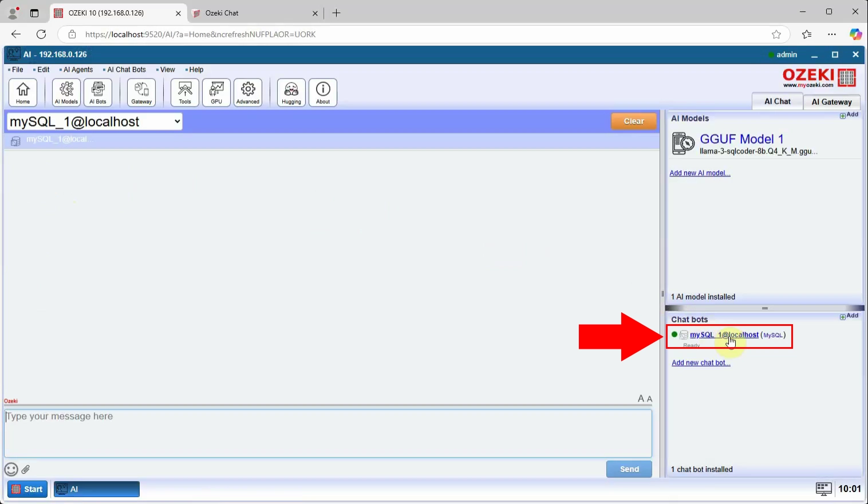868x504 pixels.
Task: Expand the mySQL_1@localhost chat bot dropdown
Action: coord(94,121)
